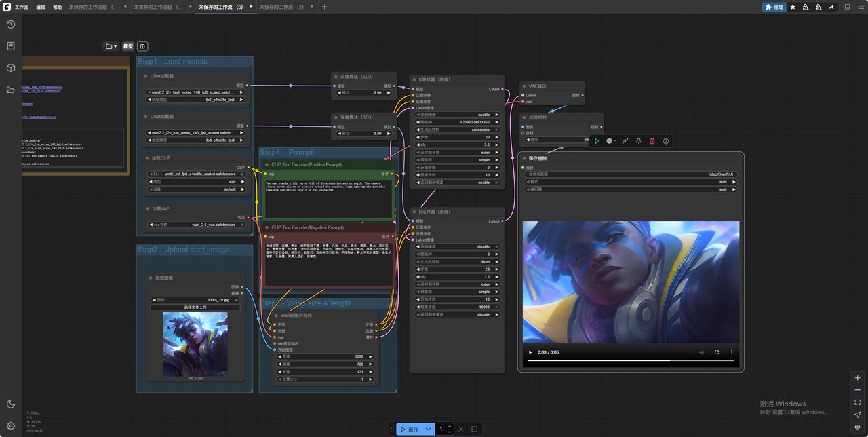Open node help question mark icon
The width and height of the screenshot is (868, 437).
click(x=666, y=141)
